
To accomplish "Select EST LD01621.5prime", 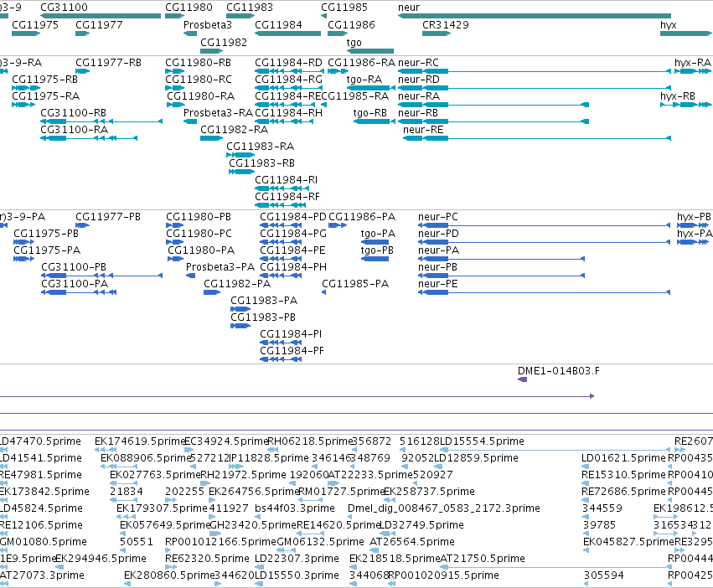I will coord(623,458).
